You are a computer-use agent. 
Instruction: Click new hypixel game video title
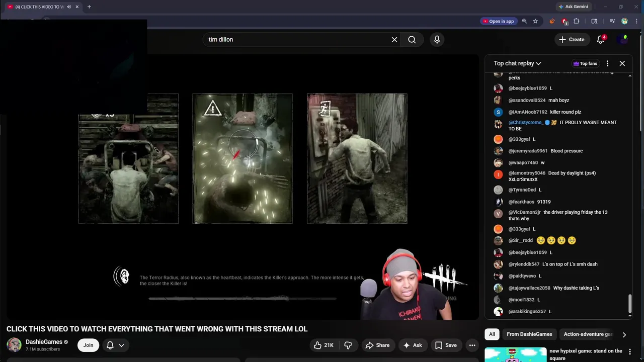click(586, 354)
